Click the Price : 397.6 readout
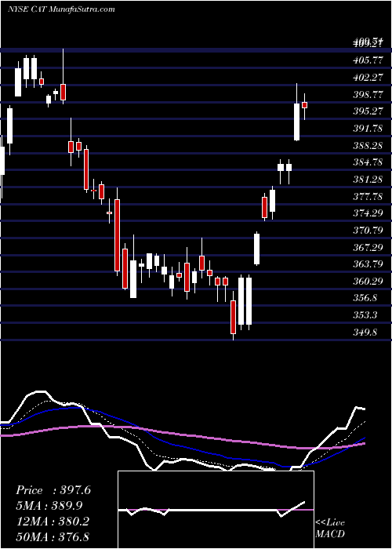 pos(53,490)
